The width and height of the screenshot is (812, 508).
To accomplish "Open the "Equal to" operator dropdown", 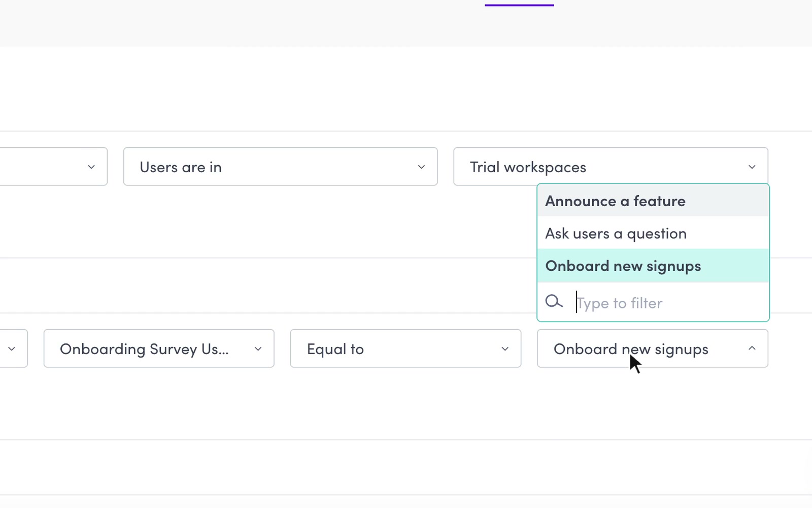I will pyautogui.click(x=405, y=348).
